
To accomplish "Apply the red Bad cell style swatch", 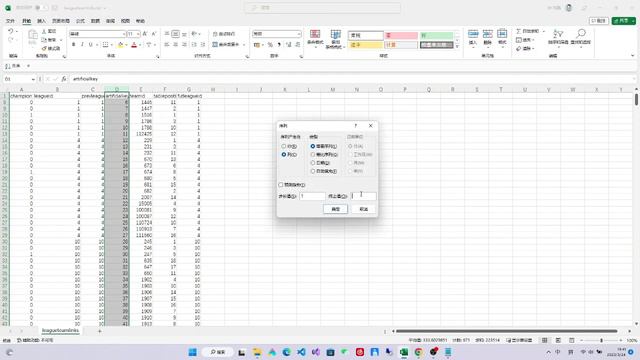I will [402, 36].
